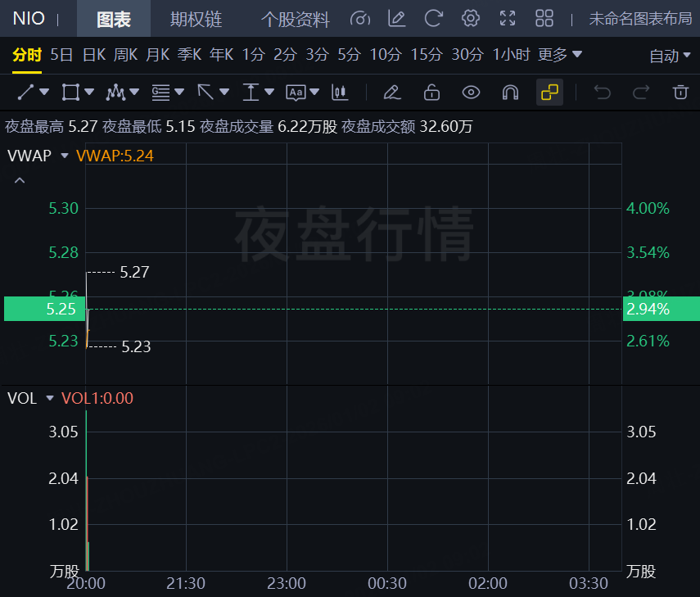Viewport: 700px width, 597px height.
Task: Open the multi-chart grid layout icon
Action: tap(544, 19)
